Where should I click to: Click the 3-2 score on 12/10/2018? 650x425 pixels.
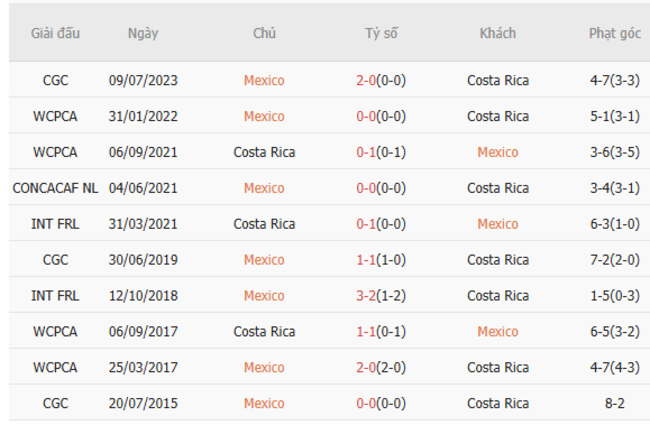[x=367, y=296]
